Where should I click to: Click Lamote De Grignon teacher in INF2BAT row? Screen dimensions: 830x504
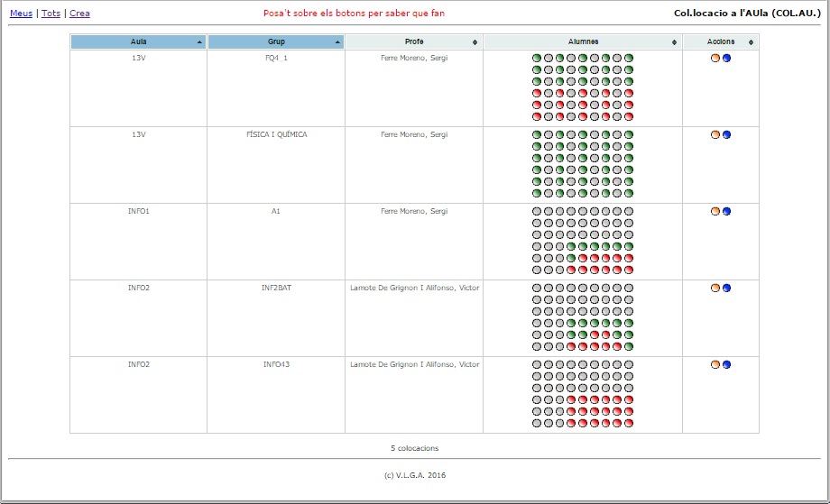[x=414, y=289]
